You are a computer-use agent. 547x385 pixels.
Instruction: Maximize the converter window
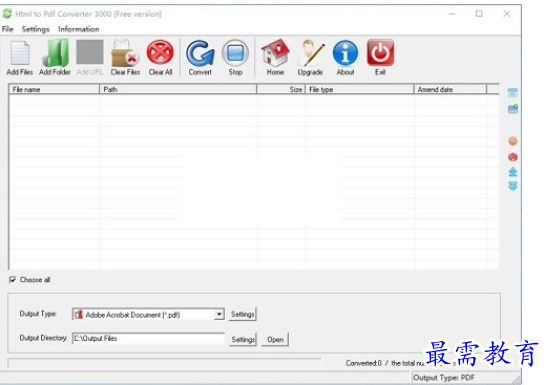tap(479, 14)
